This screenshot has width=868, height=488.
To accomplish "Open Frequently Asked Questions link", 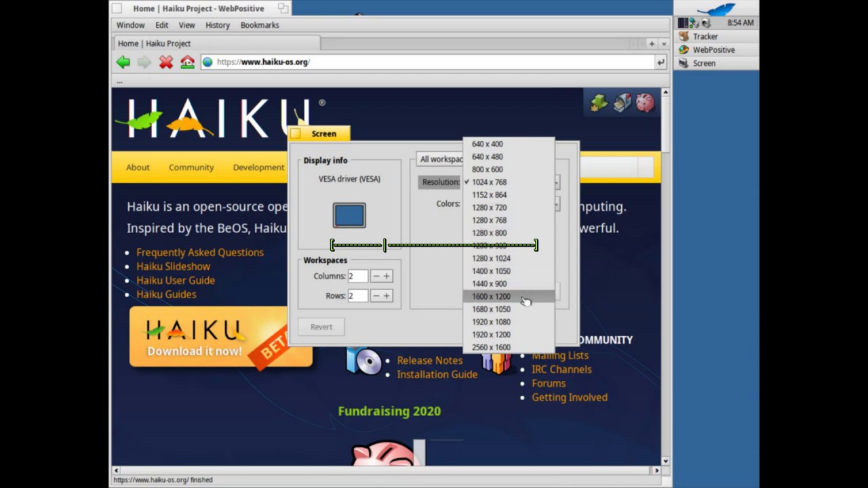I will coord(200,252).
